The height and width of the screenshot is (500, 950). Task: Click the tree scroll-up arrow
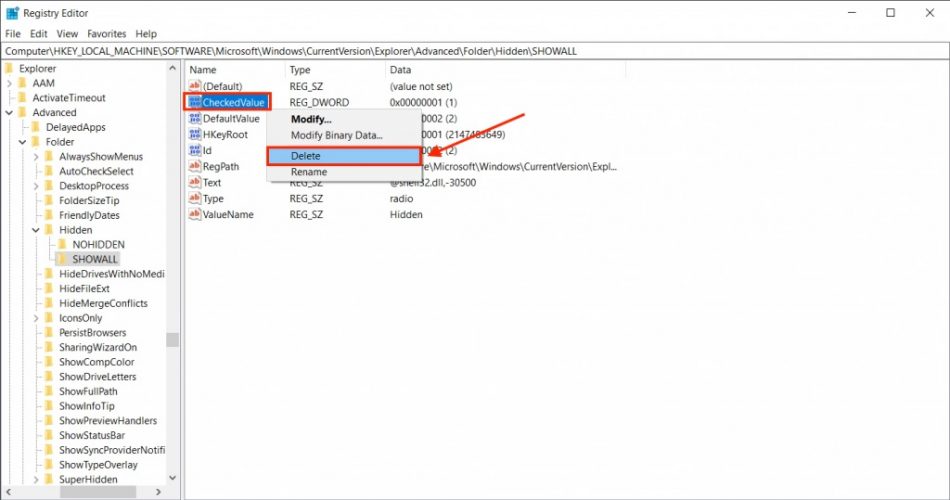coord(173,68)
